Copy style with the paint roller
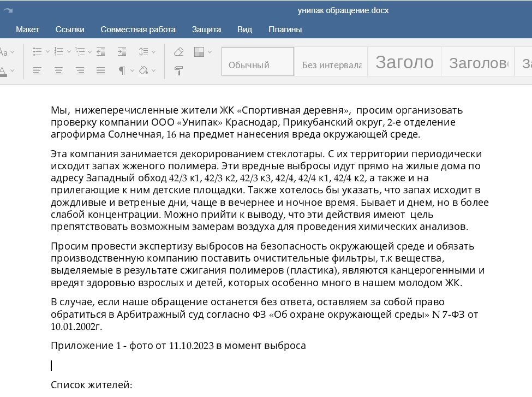532x397 pixels. [x=178, y=70]
